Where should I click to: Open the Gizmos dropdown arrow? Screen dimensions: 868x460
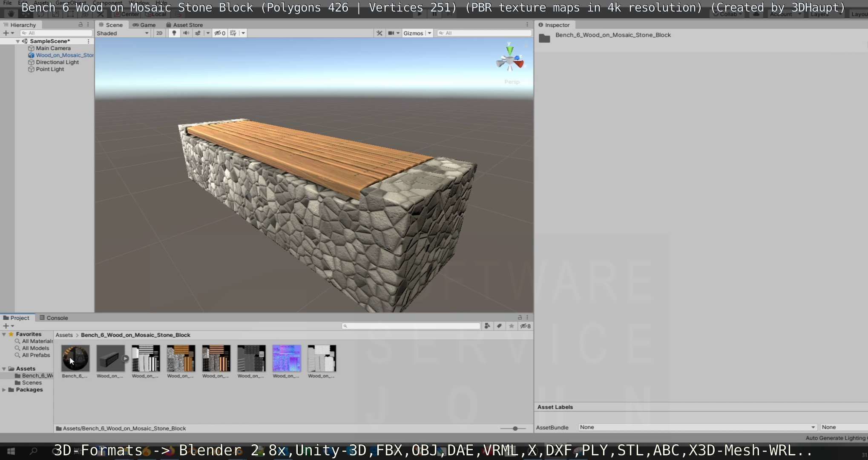[x=430, y=33]
